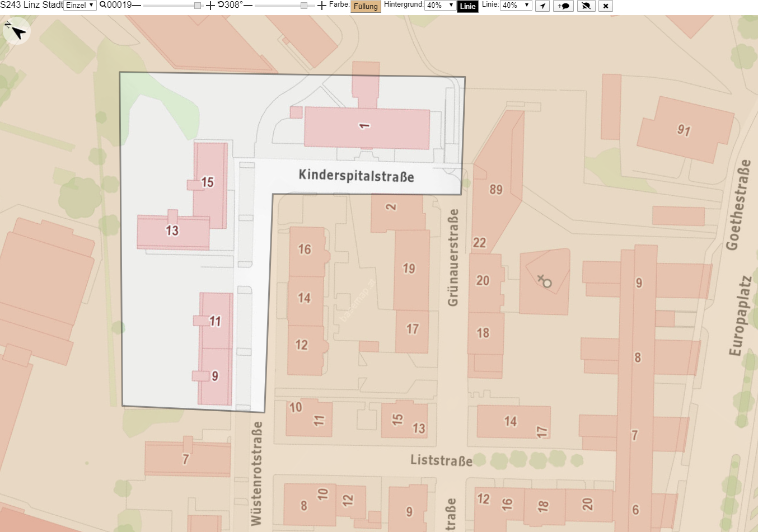Click the rotation minus icon

pyautogui.click(x=248, y=5)
